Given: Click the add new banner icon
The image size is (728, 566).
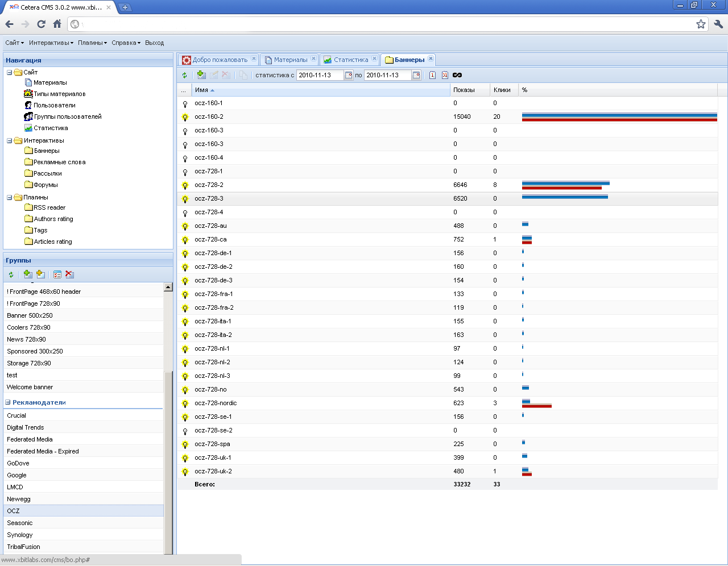Looking at the screenshot, I should coord(201,75).
